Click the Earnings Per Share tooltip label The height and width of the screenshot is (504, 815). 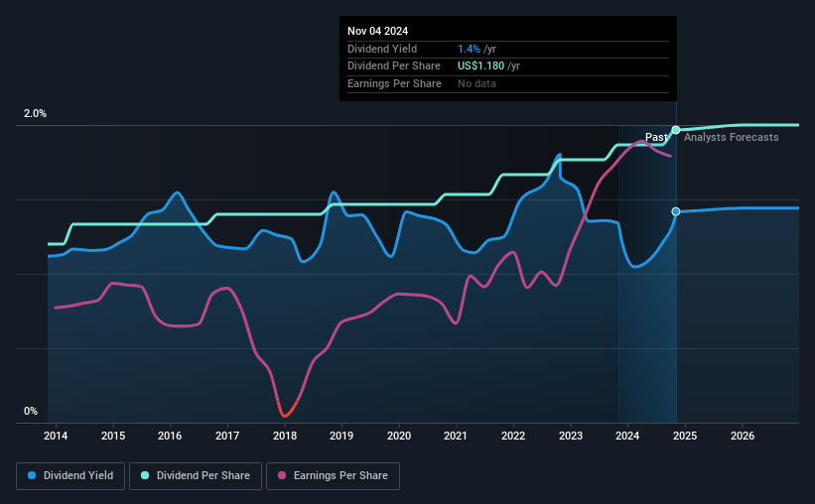click(x=394, y=83)
